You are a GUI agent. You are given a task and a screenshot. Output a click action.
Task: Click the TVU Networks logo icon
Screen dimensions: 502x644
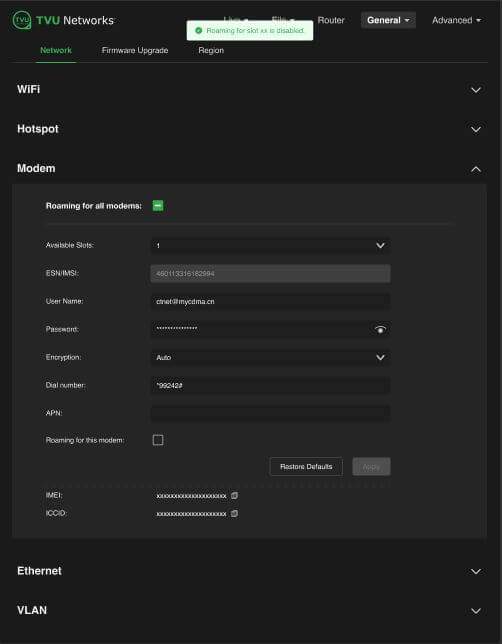coord(22,20)
